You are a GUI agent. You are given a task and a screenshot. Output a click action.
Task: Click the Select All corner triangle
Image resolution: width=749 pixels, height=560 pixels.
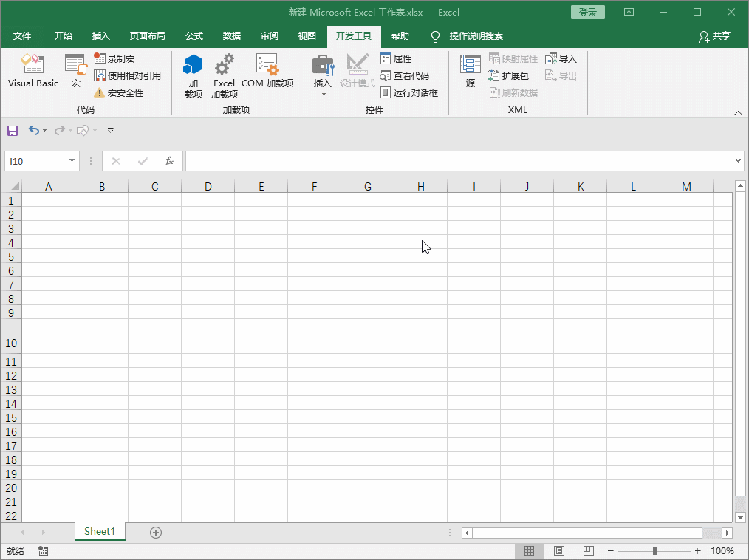point(15,186)
